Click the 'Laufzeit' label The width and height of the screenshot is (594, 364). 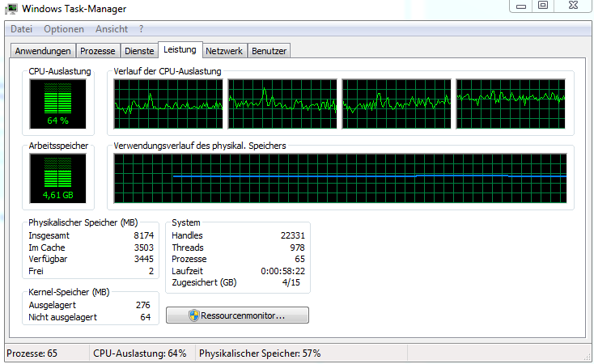187,271
